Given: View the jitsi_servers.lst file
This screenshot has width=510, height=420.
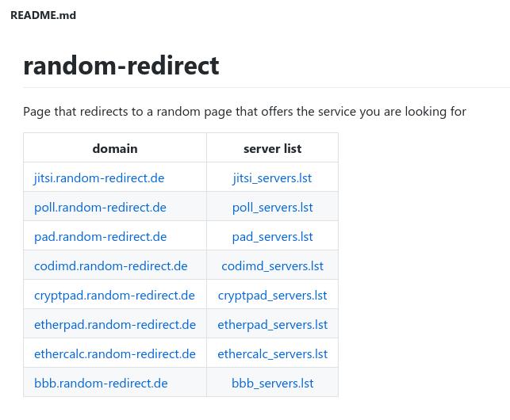Looking at the screenshot, I should pos(272,178).
